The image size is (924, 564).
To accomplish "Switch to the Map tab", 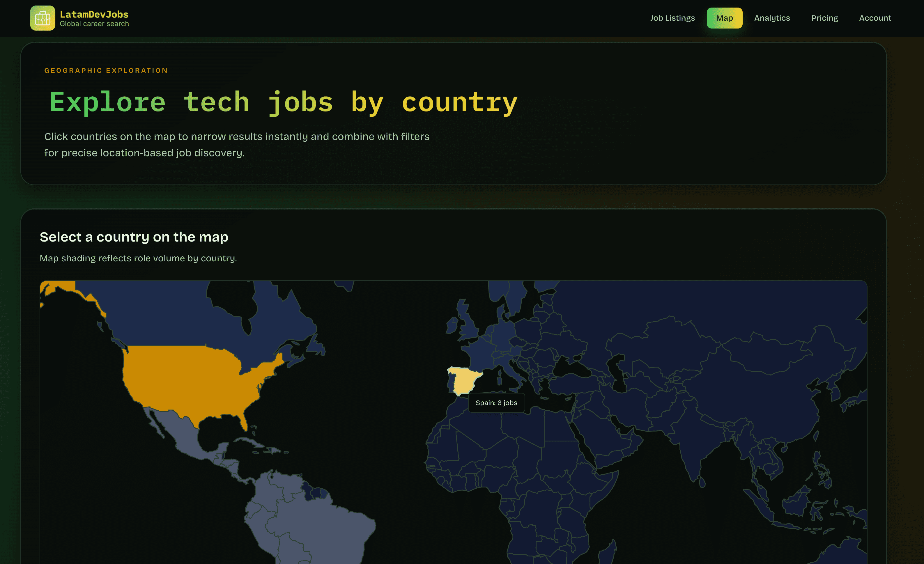I will point(724,18).
